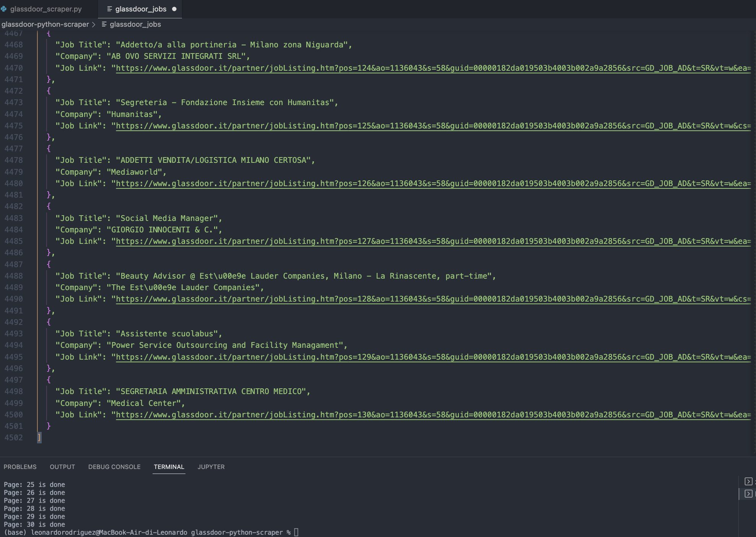Image resolution: width=756 pixels, height=537 pixels.
Task: Switch to the glassdoor_scraper.py editor tab
Action: point(46,9)
